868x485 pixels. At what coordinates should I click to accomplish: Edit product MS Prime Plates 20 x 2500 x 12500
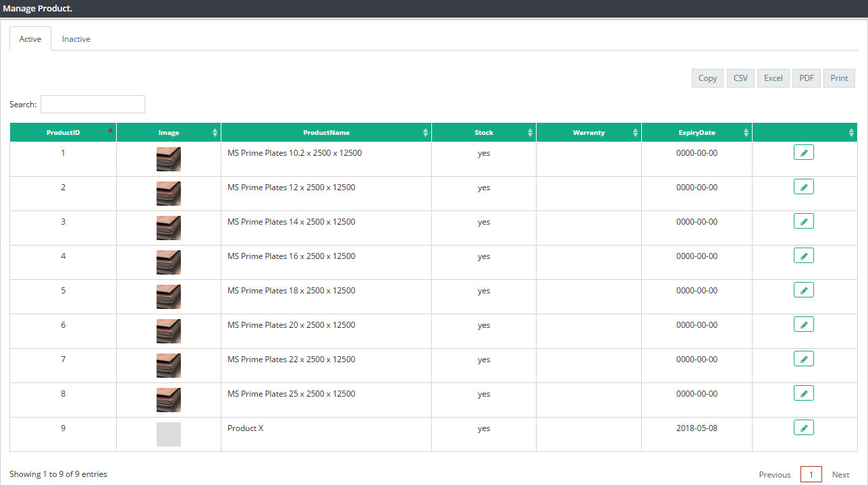pos(803,324)
